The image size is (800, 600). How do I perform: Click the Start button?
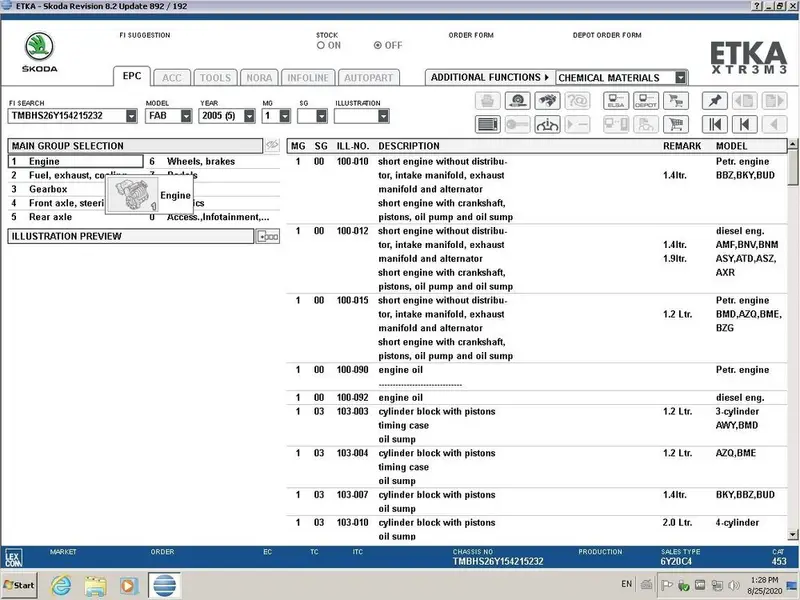click(19, 585)
